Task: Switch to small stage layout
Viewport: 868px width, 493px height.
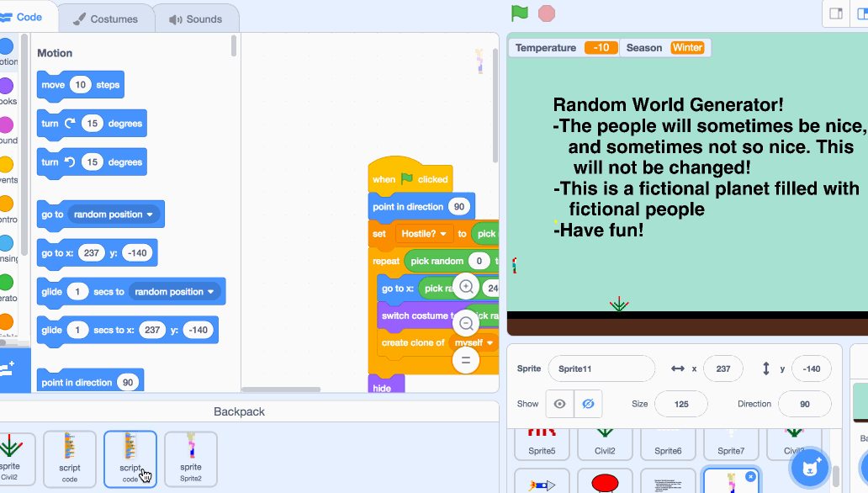Action: (x=836, y=13)
